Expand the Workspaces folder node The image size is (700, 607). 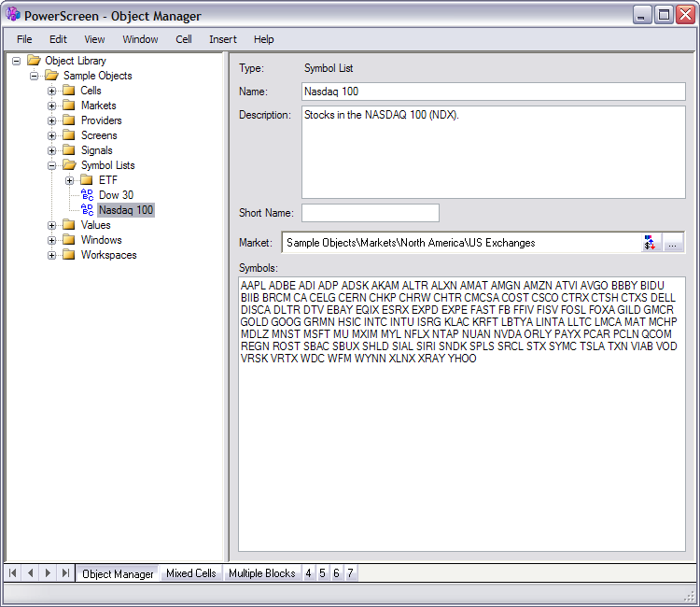(52, 255)
